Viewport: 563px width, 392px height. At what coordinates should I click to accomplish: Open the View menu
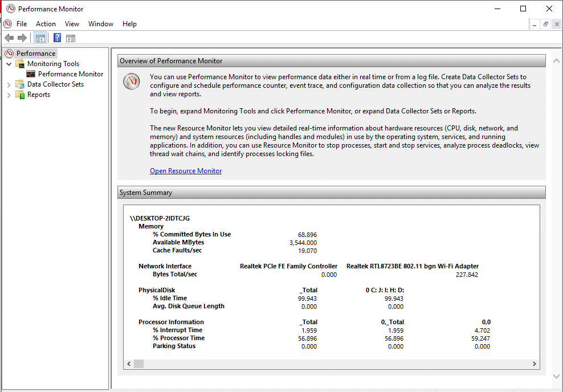tap(72, 24)
